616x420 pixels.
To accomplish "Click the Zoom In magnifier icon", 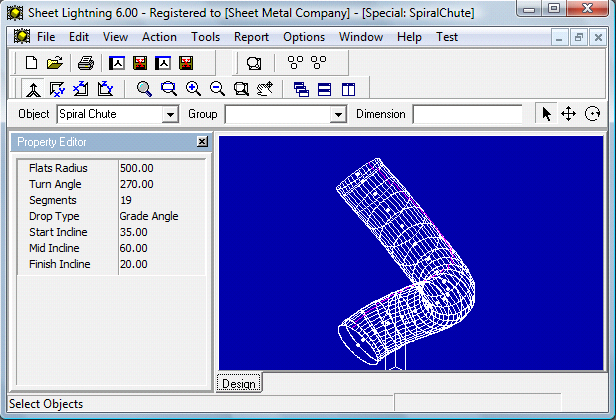I will coord(193,89).
